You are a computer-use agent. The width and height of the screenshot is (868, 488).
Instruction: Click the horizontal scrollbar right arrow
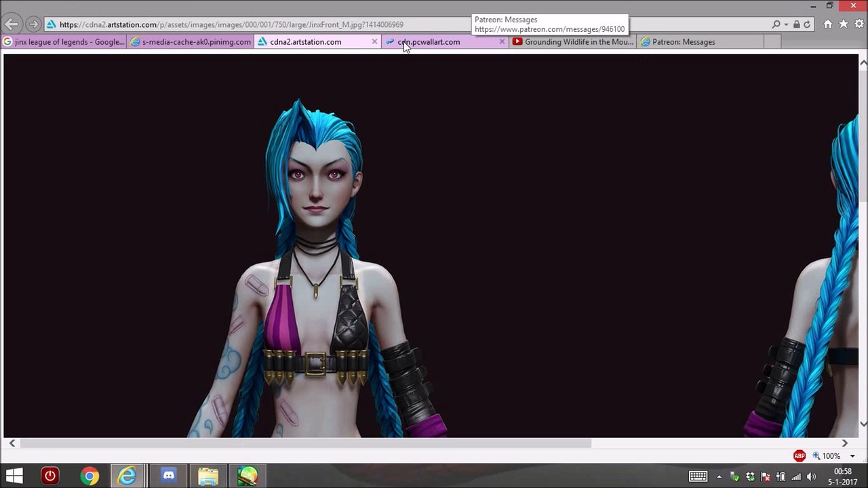click(844, 443)
